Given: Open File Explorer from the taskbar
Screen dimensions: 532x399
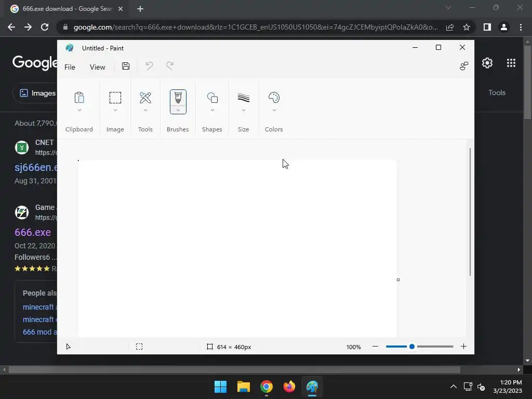Looking at the screenshot, I should (x=244, y=387).
